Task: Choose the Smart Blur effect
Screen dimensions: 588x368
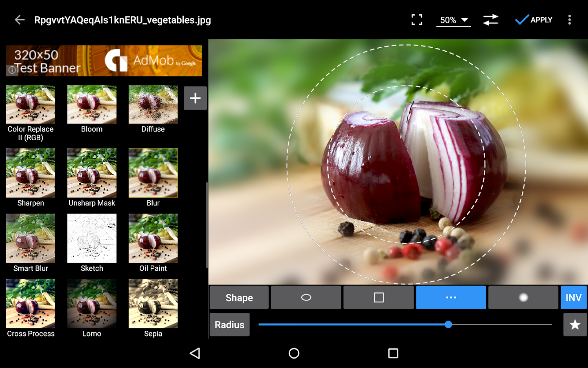Action: pos(30,238)
